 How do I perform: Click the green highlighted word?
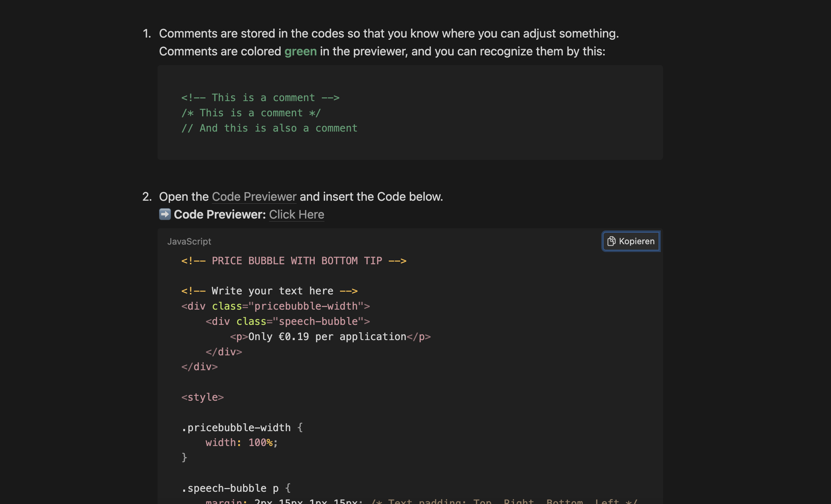point(300,51)
